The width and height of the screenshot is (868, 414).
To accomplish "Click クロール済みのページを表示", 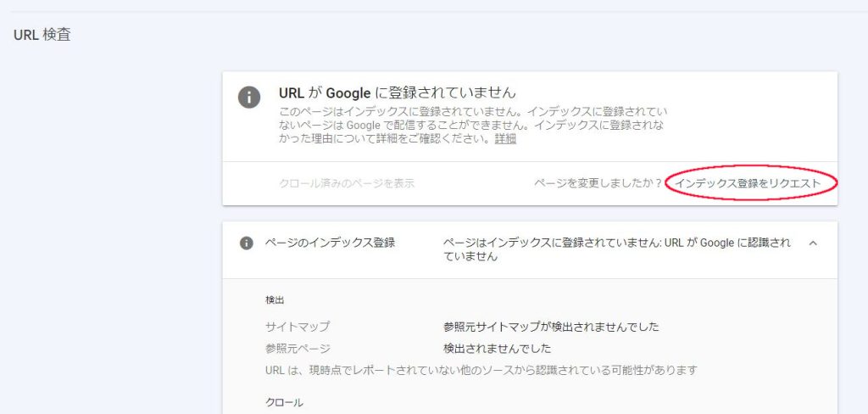I will click(347, 183).
